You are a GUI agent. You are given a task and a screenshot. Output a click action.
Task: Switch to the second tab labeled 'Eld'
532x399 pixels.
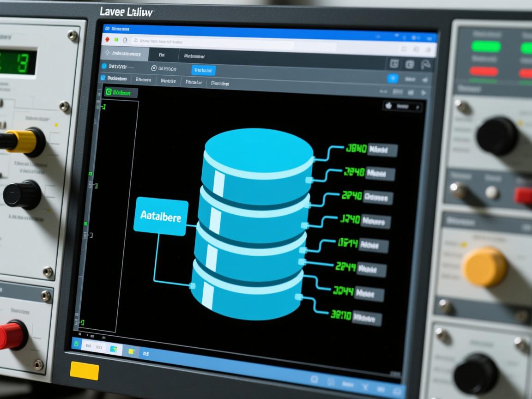click(x=162, y=54)
